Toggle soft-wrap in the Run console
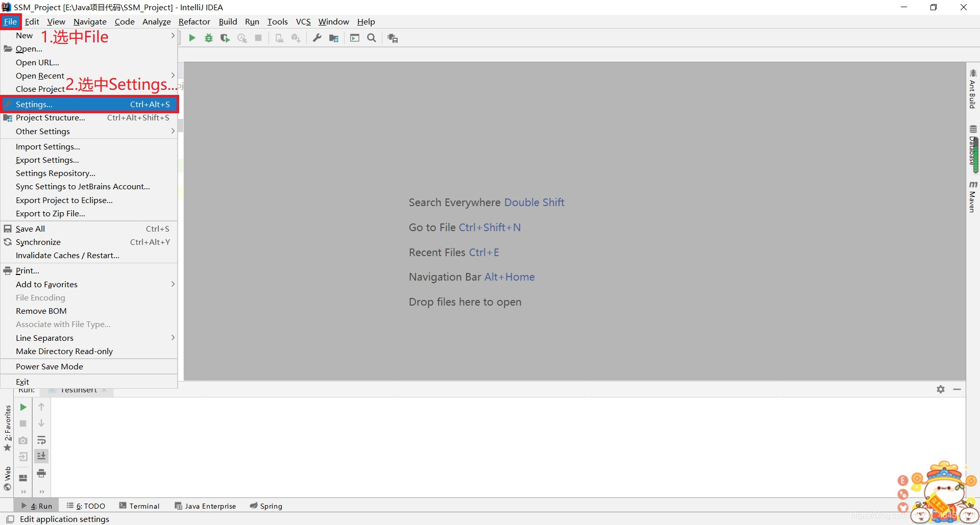This screenshot has height=525, width=980. [41, 440]
